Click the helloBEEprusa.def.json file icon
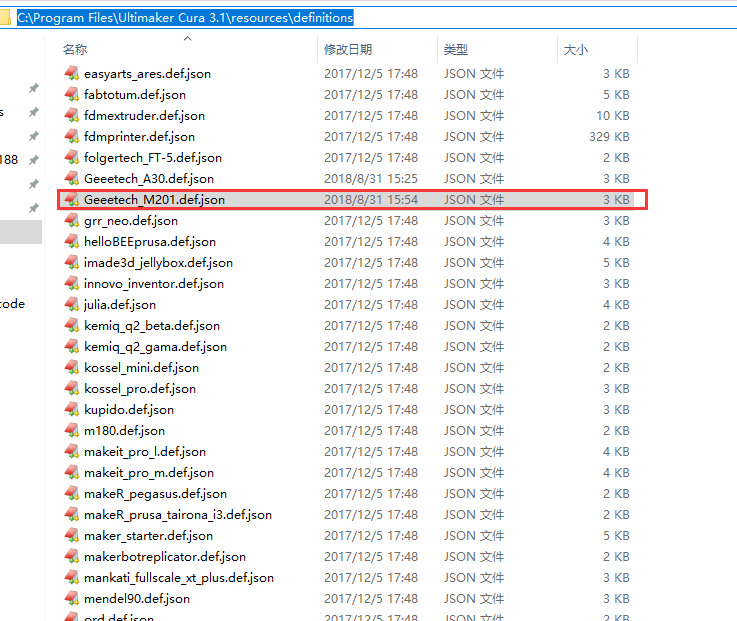Viewport: 737px width, 621px height. click(x=71, y=242)
